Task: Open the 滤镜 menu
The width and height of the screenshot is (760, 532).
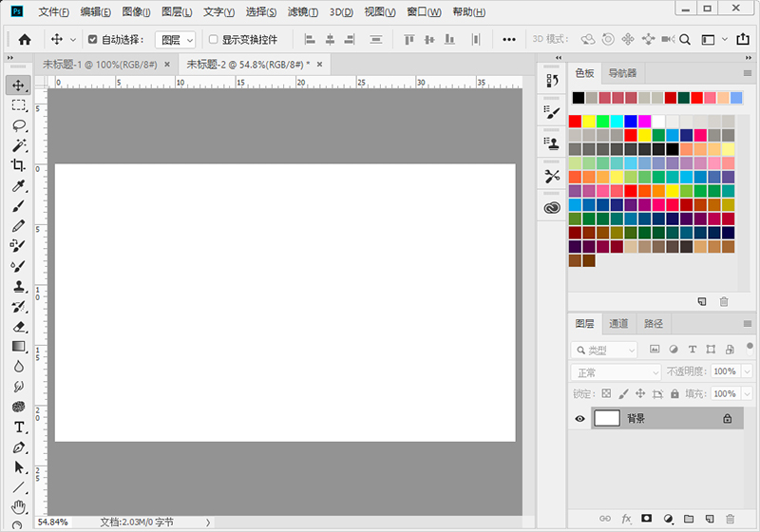Action: 303,12
